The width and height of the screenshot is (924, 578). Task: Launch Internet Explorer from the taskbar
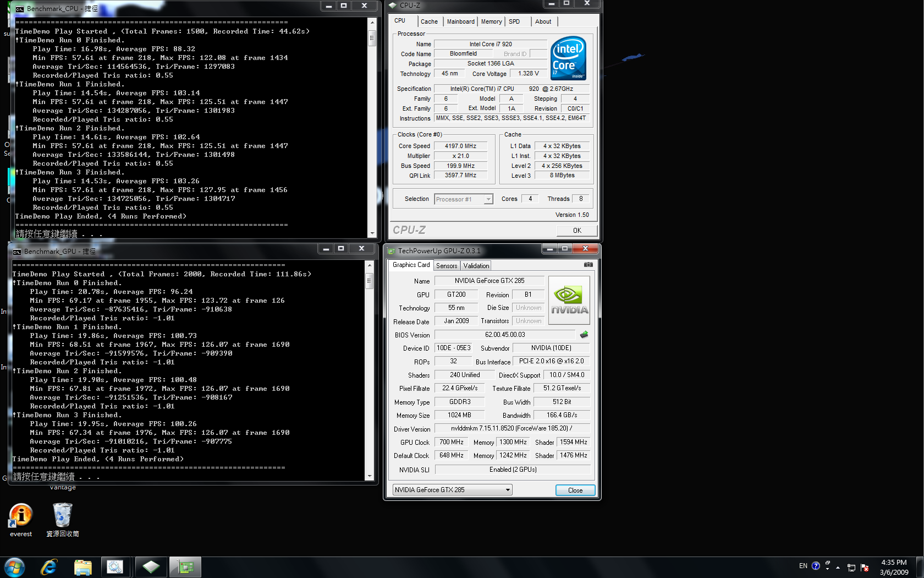point(49,567)
